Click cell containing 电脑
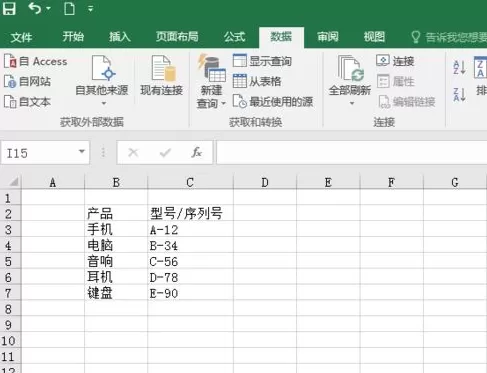Image resolution: width=487 pixels, height=373 pixels. pos(116,245)
